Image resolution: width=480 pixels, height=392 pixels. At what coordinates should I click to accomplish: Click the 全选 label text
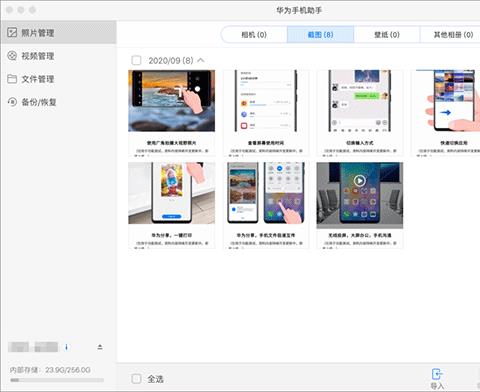pos(155,379)
